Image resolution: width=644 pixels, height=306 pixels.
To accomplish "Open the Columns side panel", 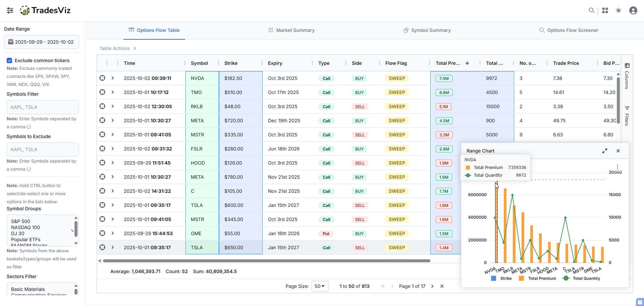I will (x=627, y=76).
